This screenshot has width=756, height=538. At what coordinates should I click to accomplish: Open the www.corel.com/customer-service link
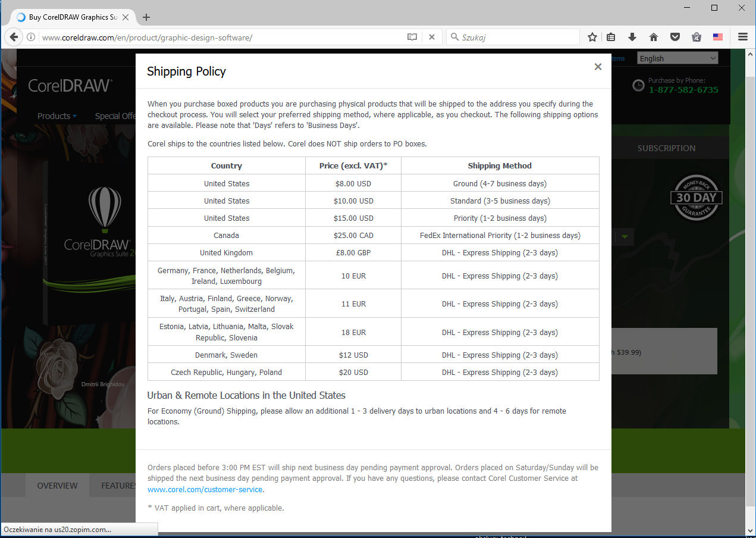[205, 489]
